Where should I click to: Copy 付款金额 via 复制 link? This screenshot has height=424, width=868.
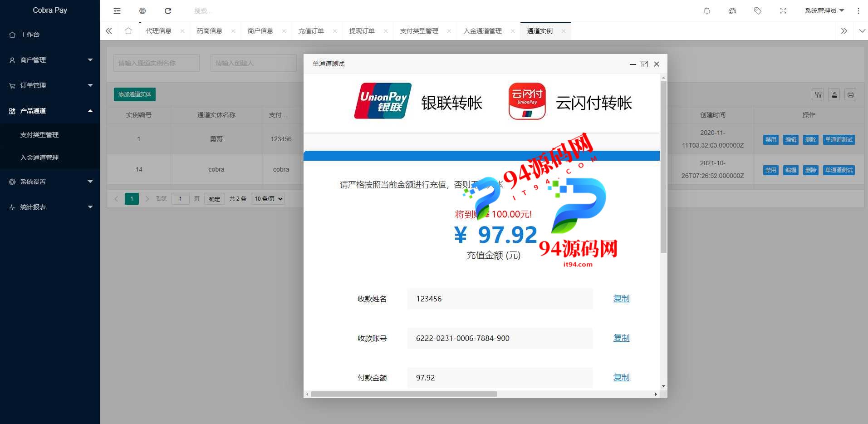(x=621, y=377)
